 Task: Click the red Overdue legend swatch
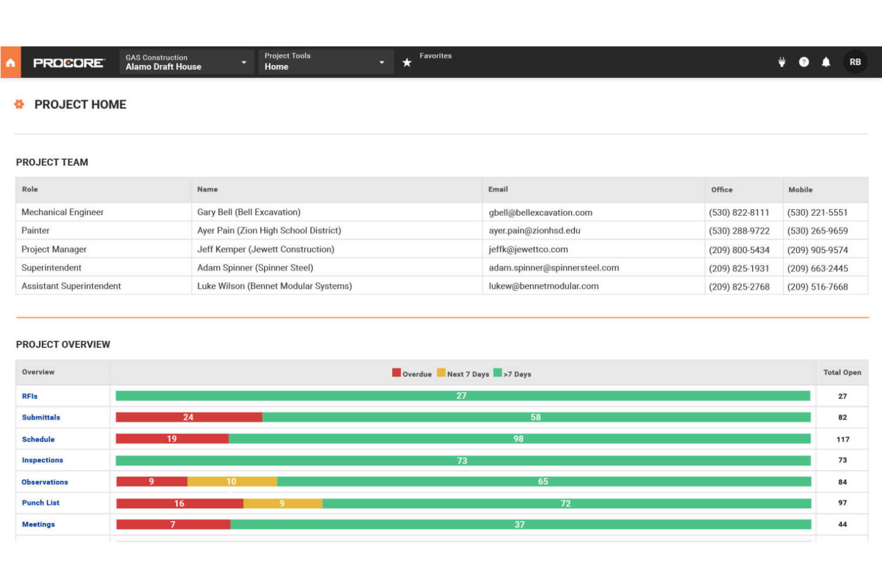396,373
